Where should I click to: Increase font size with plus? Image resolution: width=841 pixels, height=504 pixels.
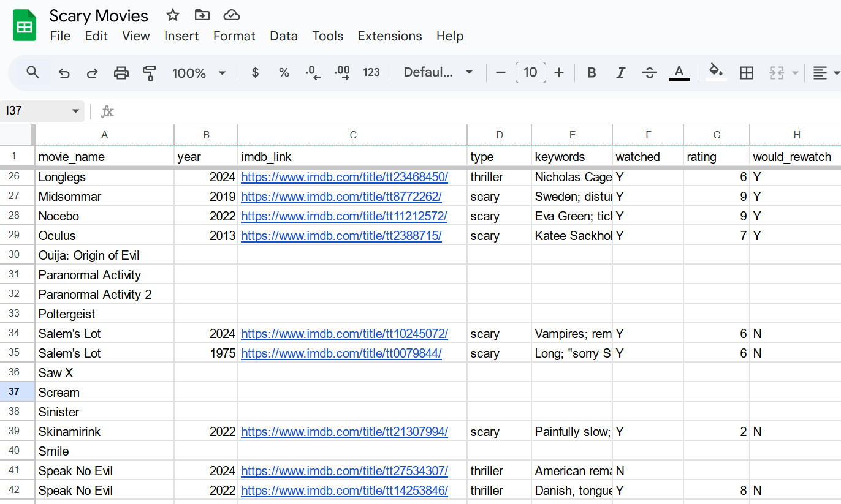point(559,73)
